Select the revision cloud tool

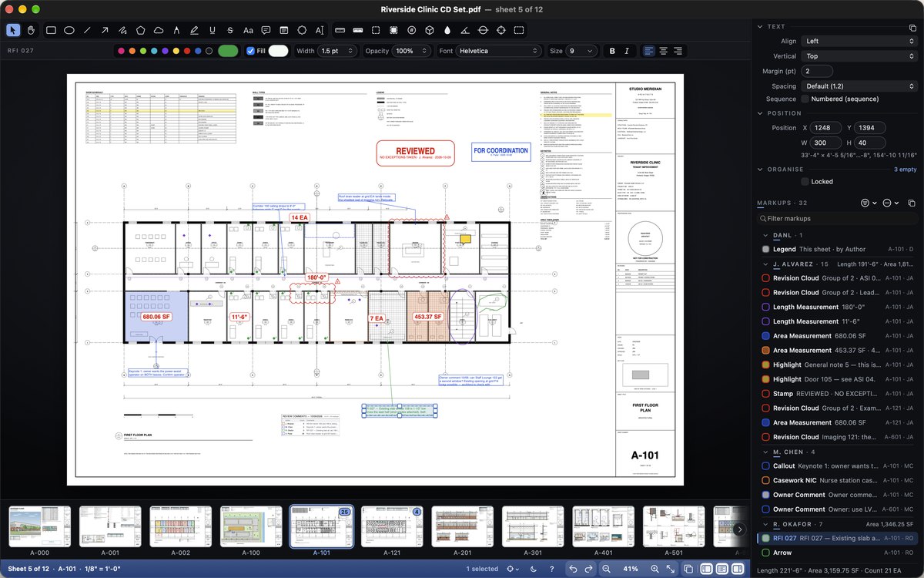point(159,30)
